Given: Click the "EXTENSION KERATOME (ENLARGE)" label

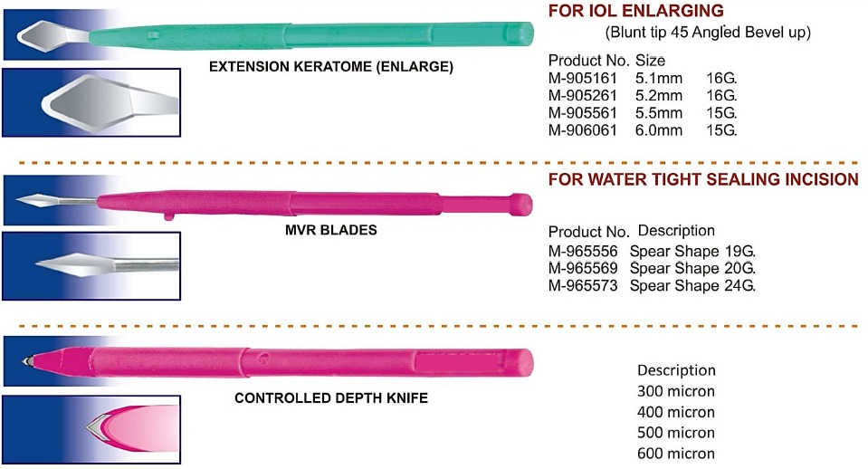Looking at the screenshot, I should click(x=331, y=68).
